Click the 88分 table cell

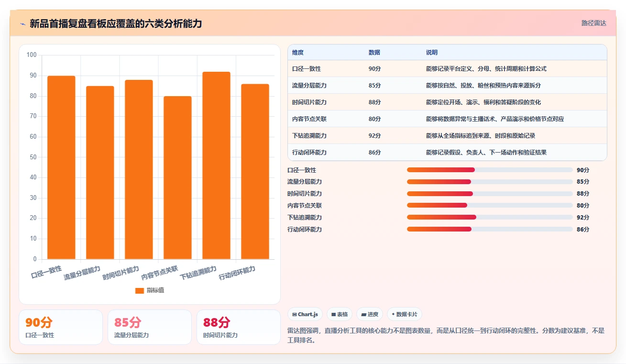click(x=375, y=102)
